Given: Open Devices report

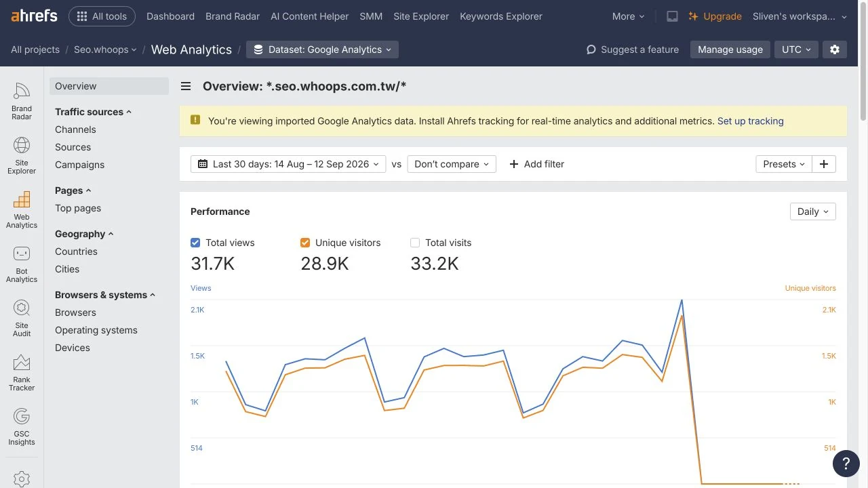Looking at the screenshot, I should 73,348.
